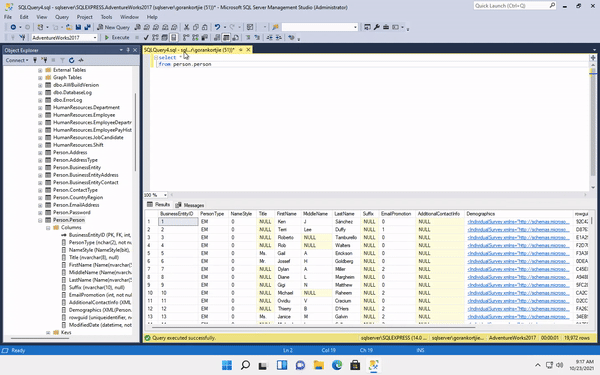Click the Decrease Indent icon
The width and height of the screenshot is (600, 375).
(269, 38)
